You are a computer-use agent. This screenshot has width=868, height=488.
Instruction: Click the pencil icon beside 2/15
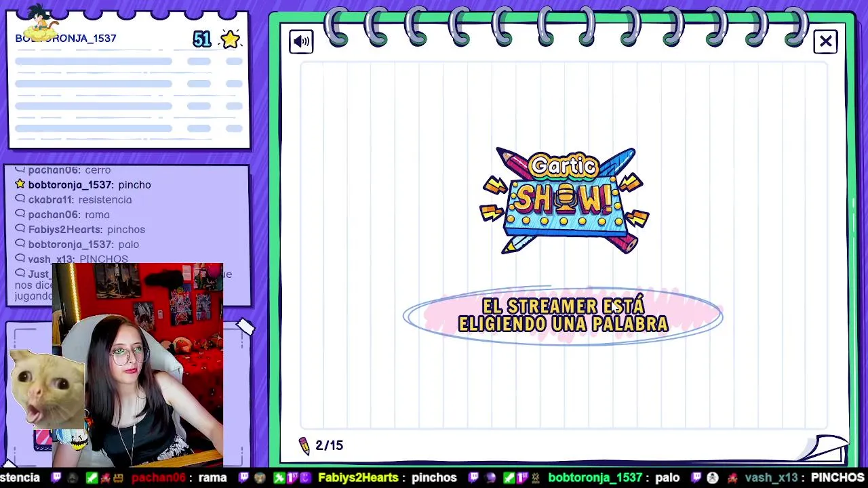pyautogui.click(x=304, y=445)
